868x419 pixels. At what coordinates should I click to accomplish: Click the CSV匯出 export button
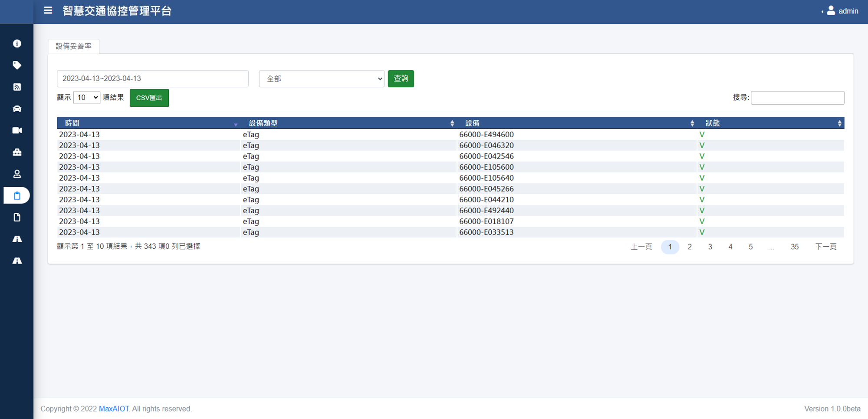pos(149,98)
